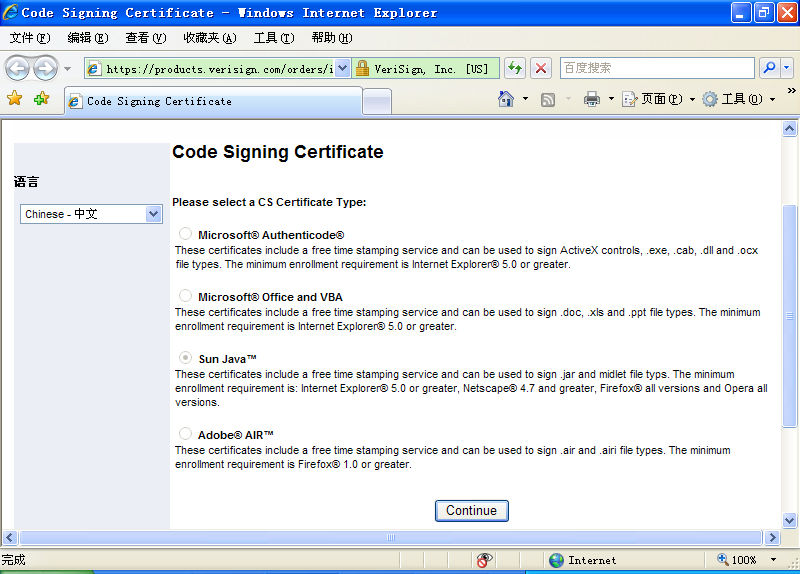
Task: Open a new blank tab
Action: pyautogui.click(x=377, y=102)
